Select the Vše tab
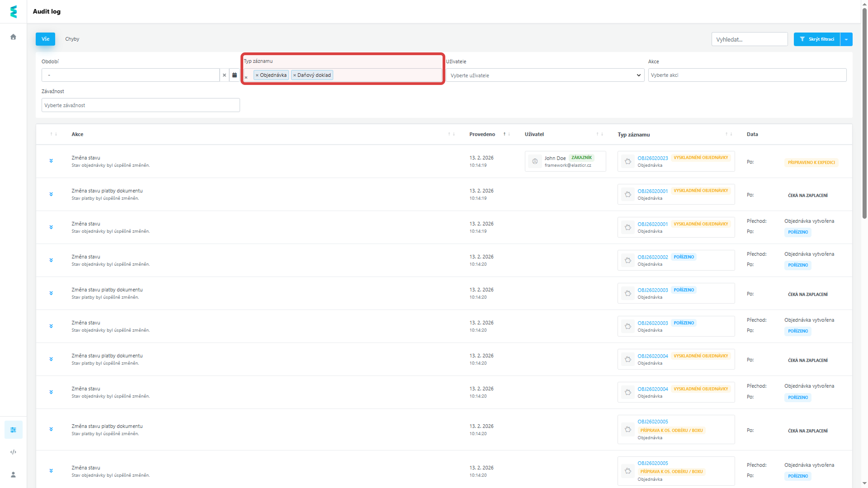 click(45, 39)
